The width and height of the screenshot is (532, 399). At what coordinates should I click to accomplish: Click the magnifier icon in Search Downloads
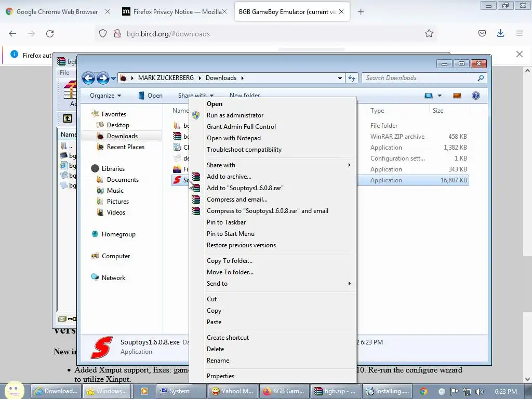click(481, 78)
